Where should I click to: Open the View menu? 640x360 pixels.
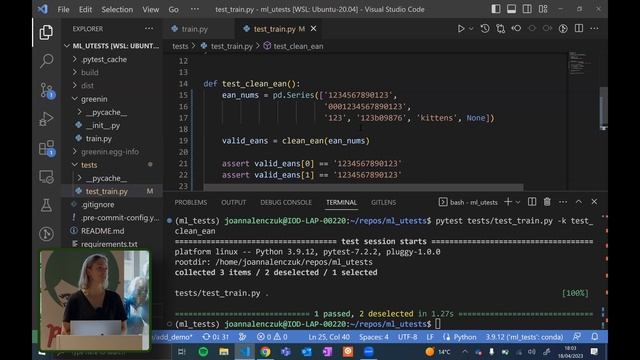pyautogui.click(x=151, y=9)
